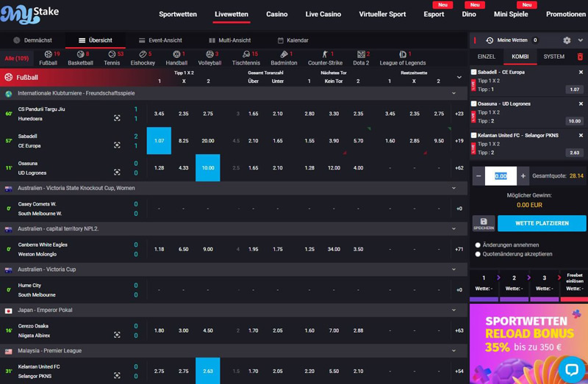
Task: Open pitch tracker for Sabadell match
Action: click(x=117, y=145)
